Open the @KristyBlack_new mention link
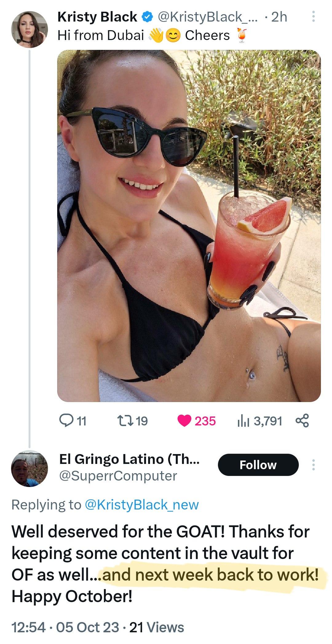Image resolution: width=332 pixels, height=644 pixels. [141, 505]
